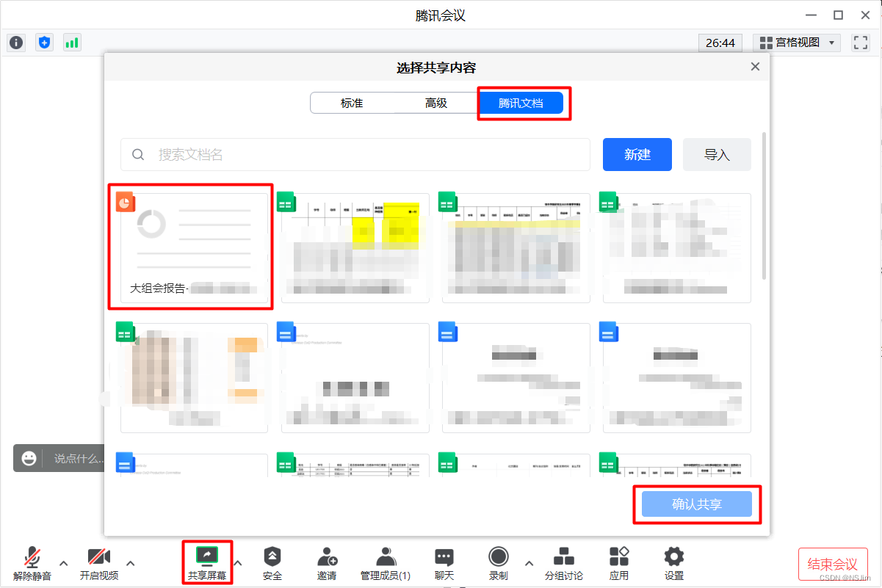882x588 pixels.
Task: Open 管理成员(1) member management
Action: (386, 563)
